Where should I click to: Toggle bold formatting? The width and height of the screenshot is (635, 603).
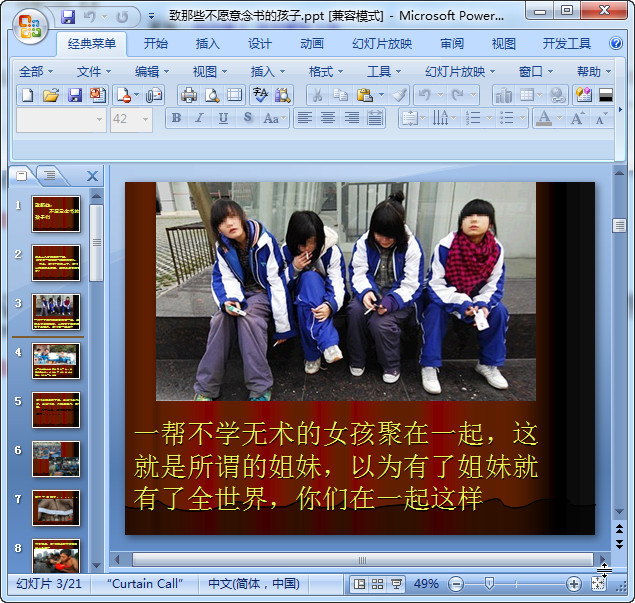177,118
